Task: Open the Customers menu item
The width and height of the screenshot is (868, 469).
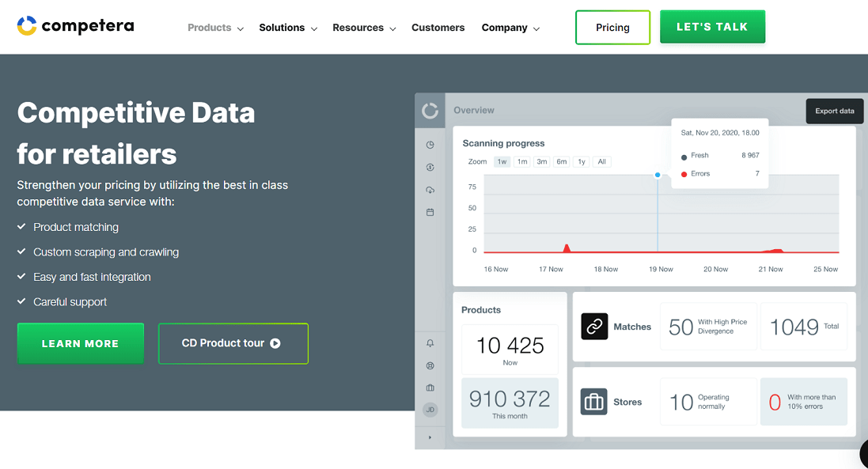Action: (438, 27)
